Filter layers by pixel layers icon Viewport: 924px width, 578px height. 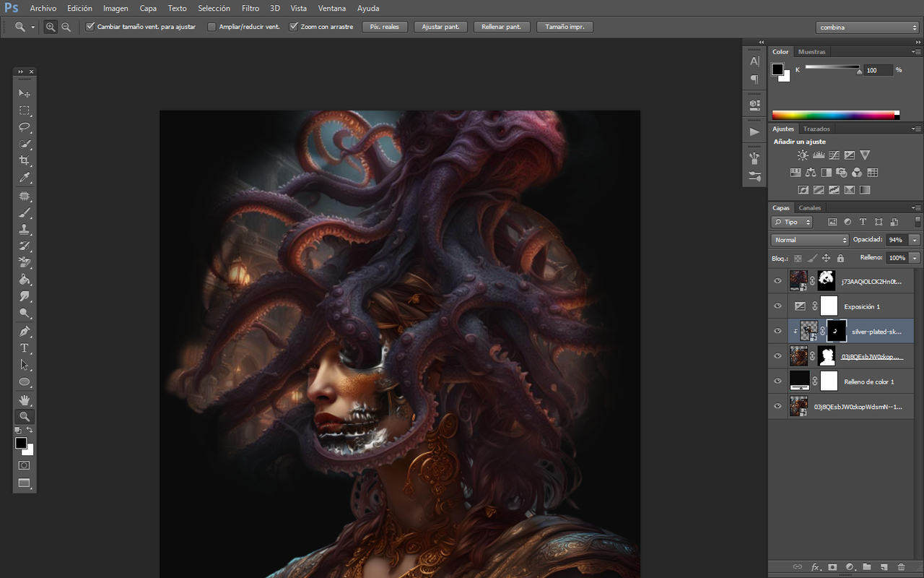[832, 222]
